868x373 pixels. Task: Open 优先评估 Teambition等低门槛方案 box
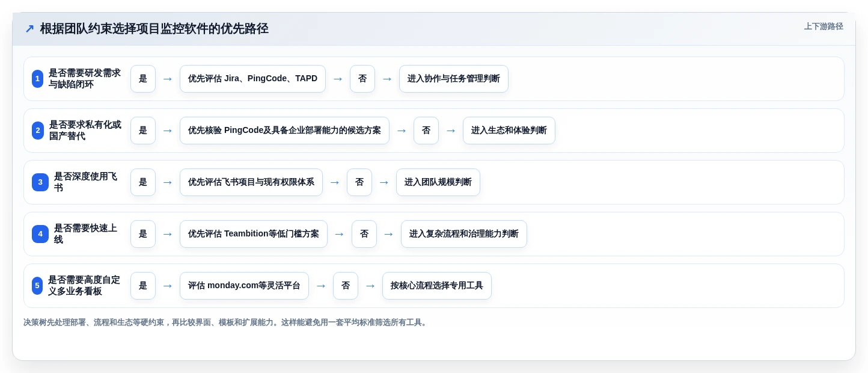[x=254, y=234]
